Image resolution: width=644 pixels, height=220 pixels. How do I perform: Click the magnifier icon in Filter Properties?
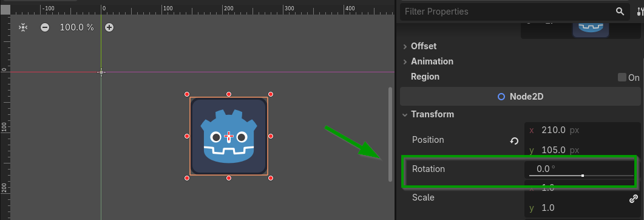pos(620,12)
